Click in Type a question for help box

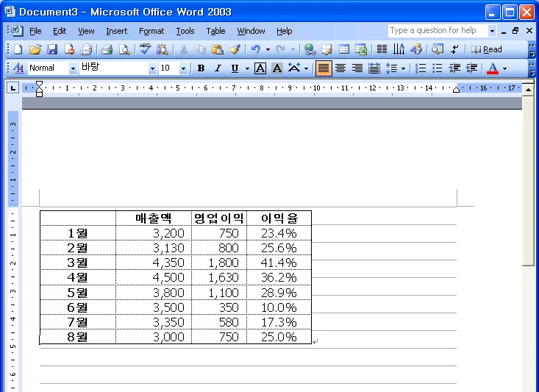(438, 31)
